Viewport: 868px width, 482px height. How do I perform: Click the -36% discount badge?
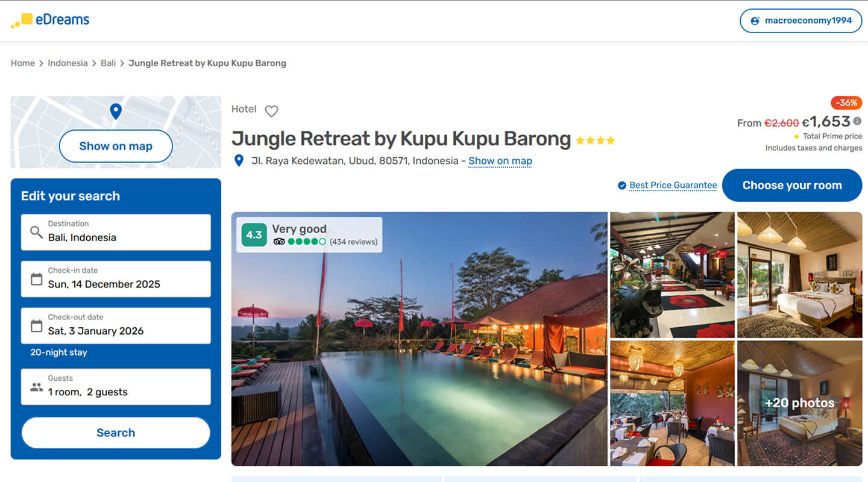(846, 102)
